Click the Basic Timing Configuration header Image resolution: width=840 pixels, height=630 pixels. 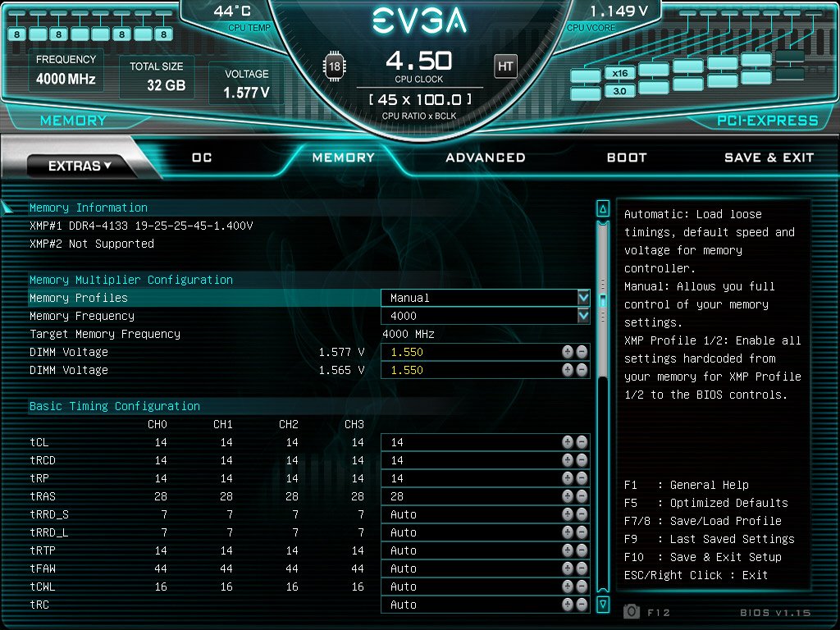[115, 406]
